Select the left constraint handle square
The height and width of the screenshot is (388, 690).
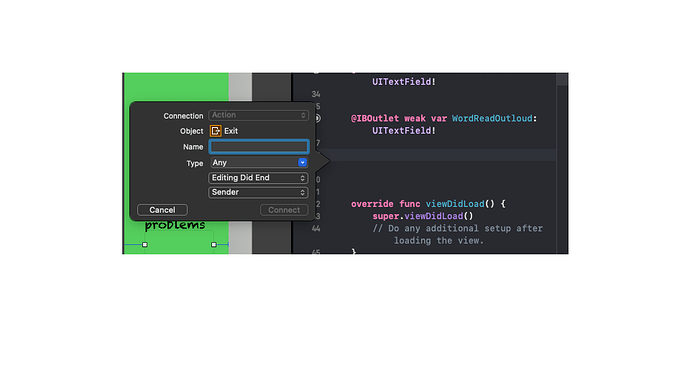pyautogui.click(x=145, y=245)
